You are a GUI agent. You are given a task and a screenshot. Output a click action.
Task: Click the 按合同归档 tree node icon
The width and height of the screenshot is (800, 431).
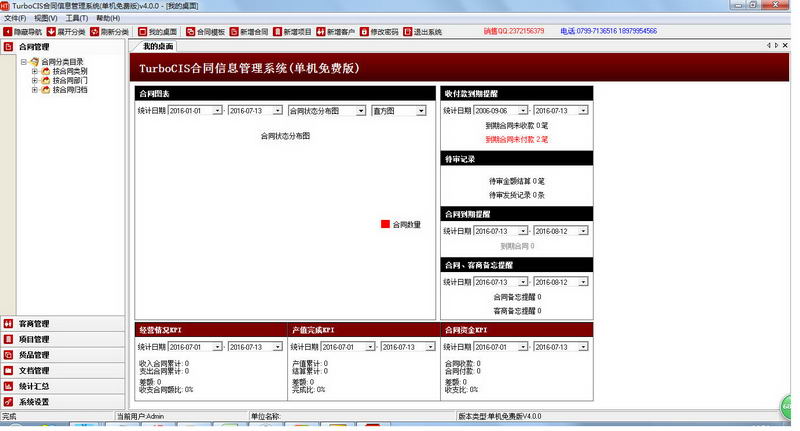(x=45, y=90)
